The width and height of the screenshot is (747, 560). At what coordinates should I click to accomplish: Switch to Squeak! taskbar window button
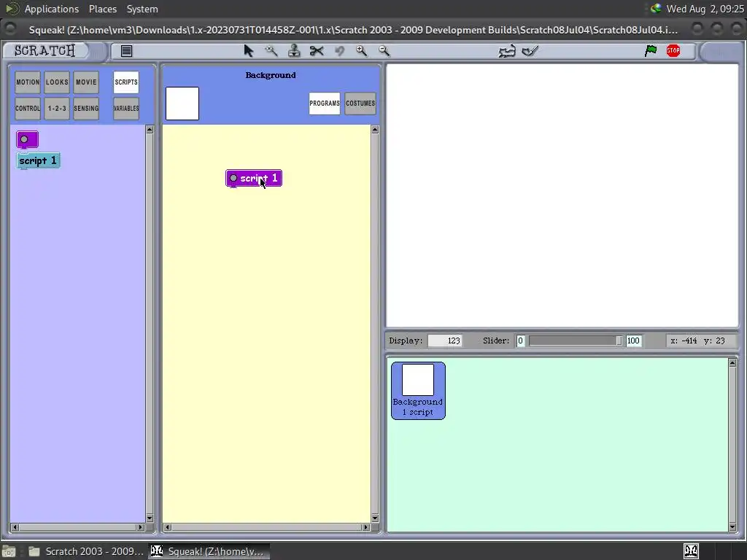coord(209,551)
